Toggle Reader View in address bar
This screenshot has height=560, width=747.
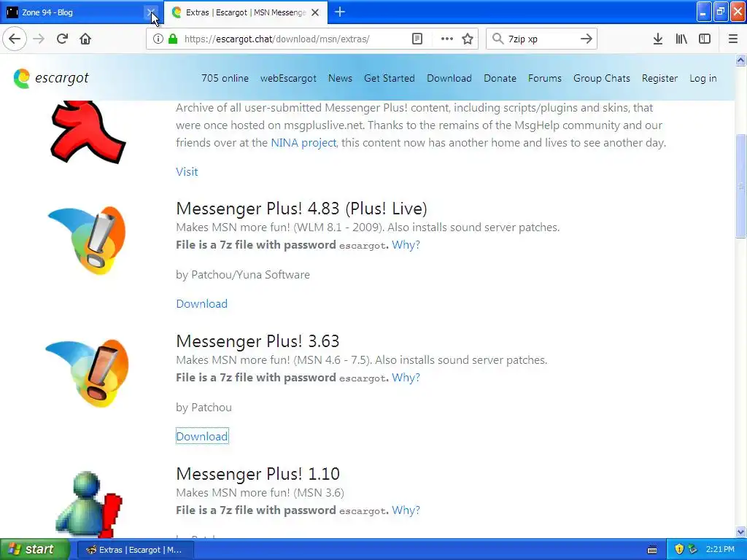point(417,39)
